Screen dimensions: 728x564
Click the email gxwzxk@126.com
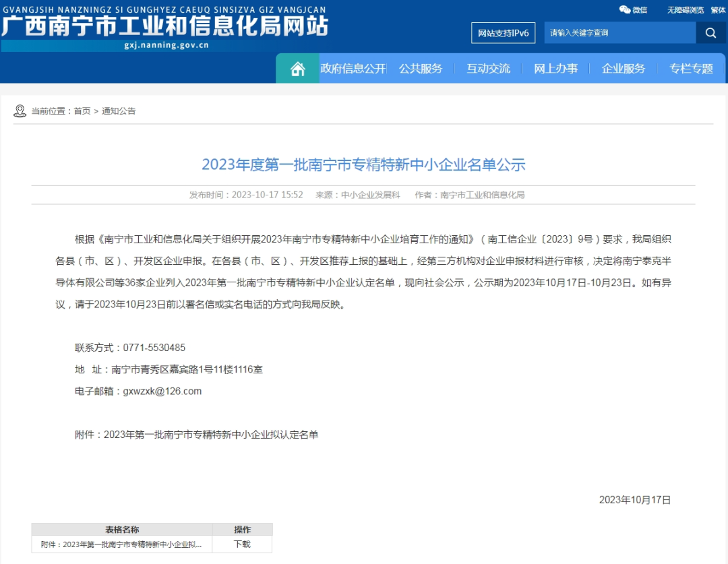pyautogui.click(x=162, y=391)
